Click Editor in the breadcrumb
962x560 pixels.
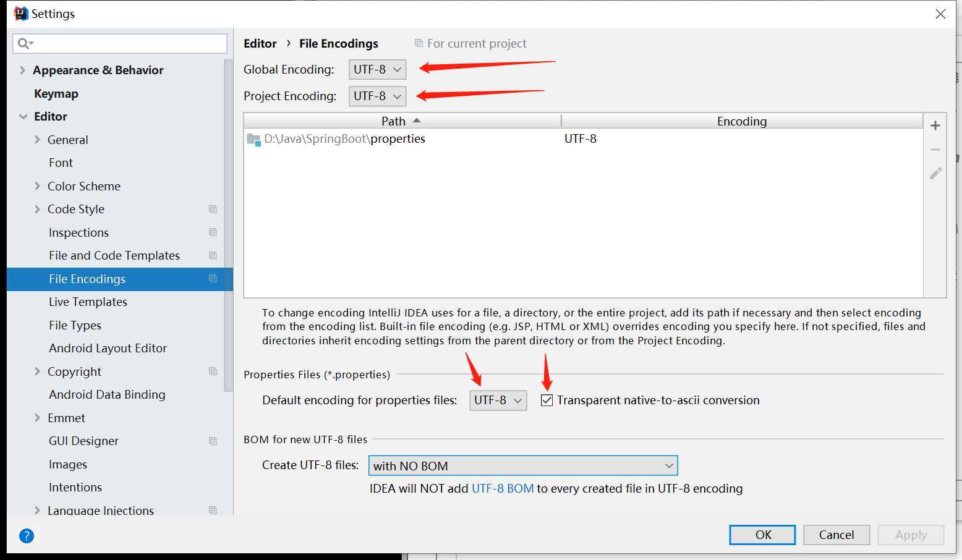coord(260,43)
